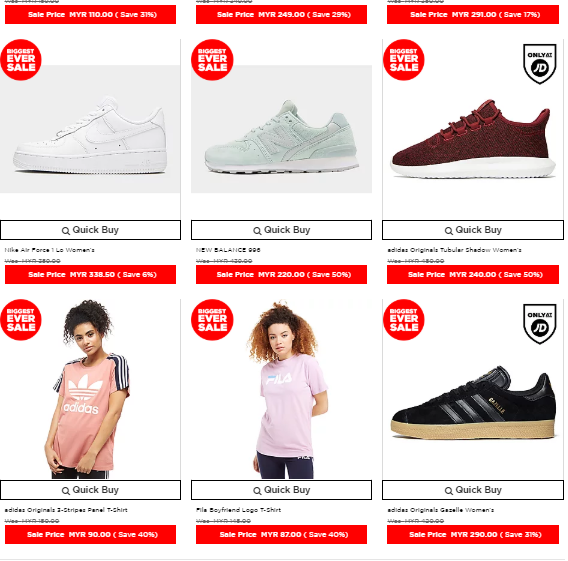Image resolution: width=568 pixels, height=561 pixels.
Task: Click Quick Buy for adidas Tubular Shadow
Action: (473, 230)
